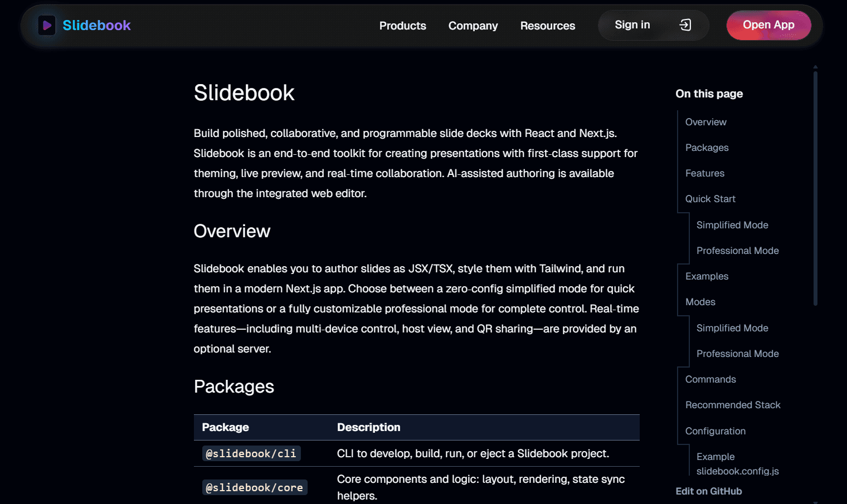The image size is (847, 504).
Task: Click the sign-in arrow icon
Action: (685, 25)
